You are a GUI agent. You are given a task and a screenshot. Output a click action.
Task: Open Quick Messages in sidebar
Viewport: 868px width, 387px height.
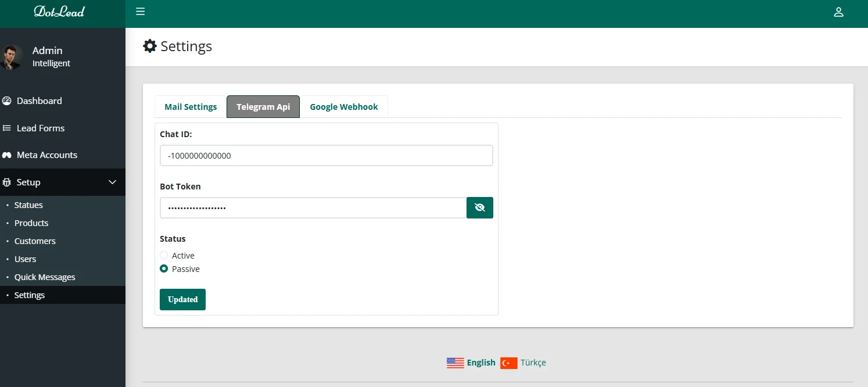coord(45,277)
